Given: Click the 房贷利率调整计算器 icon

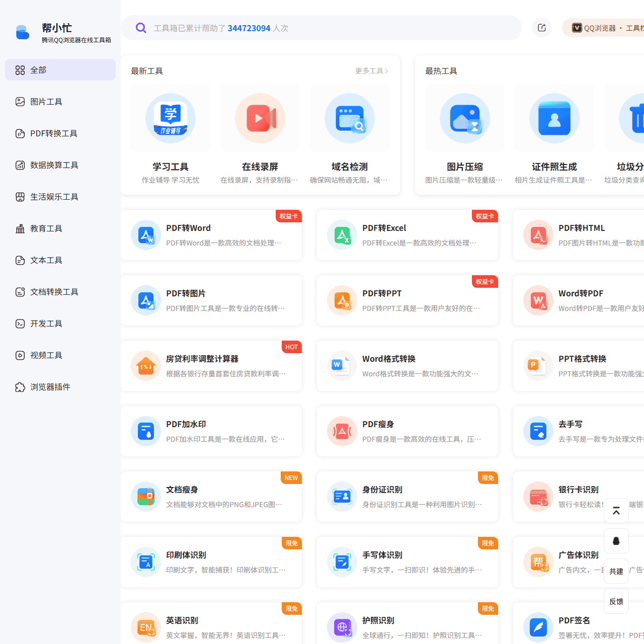Looking at the screenshot, I should 145,366.
